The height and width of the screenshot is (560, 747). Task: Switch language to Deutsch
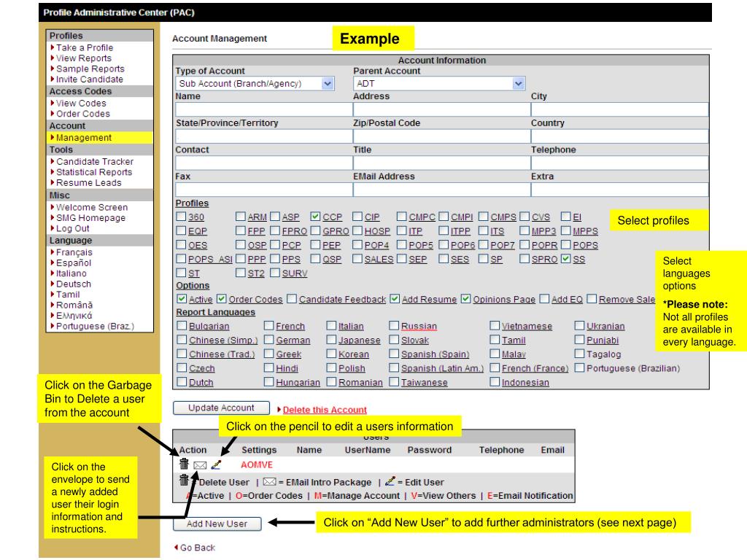[x=74, y=284]
